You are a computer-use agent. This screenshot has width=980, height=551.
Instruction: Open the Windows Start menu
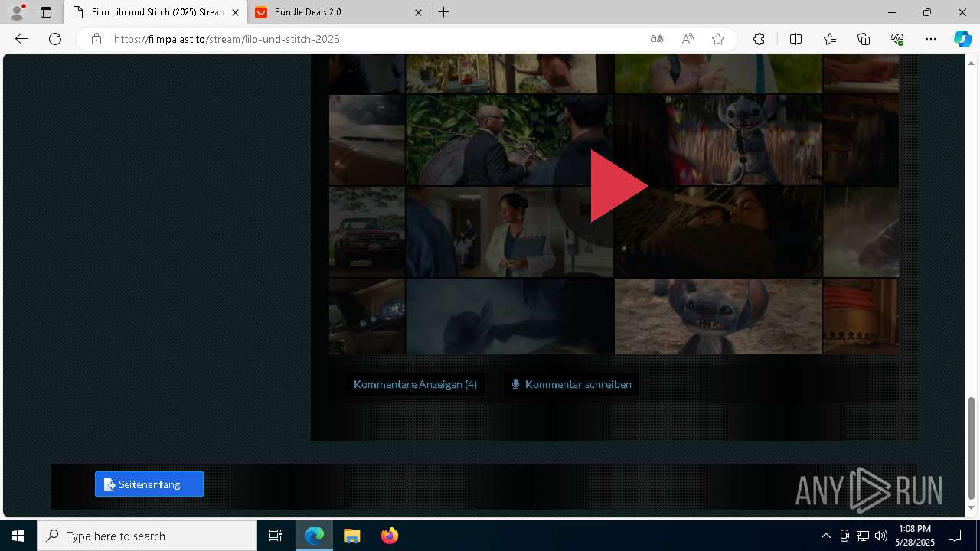coord(18,536)
